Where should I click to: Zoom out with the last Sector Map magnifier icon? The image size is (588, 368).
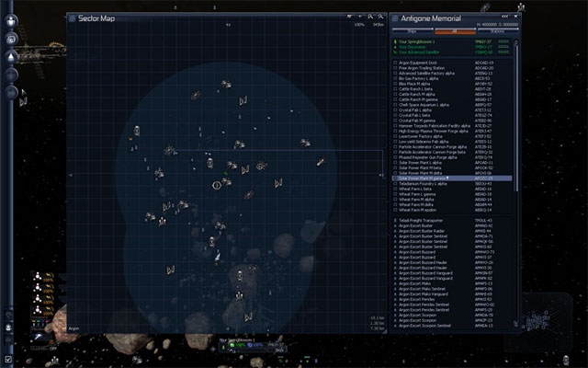(380, 17)
